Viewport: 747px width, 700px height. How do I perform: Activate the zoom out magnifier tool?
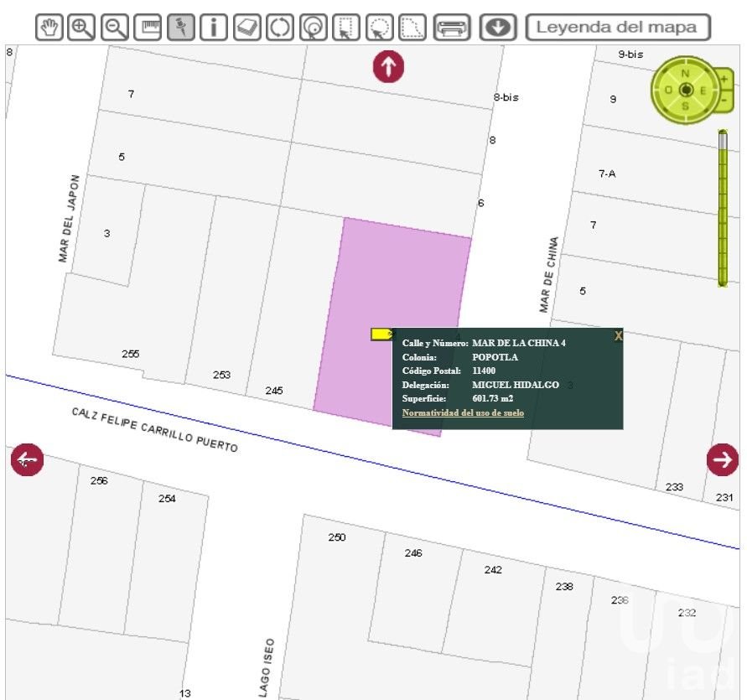point(115,28)
